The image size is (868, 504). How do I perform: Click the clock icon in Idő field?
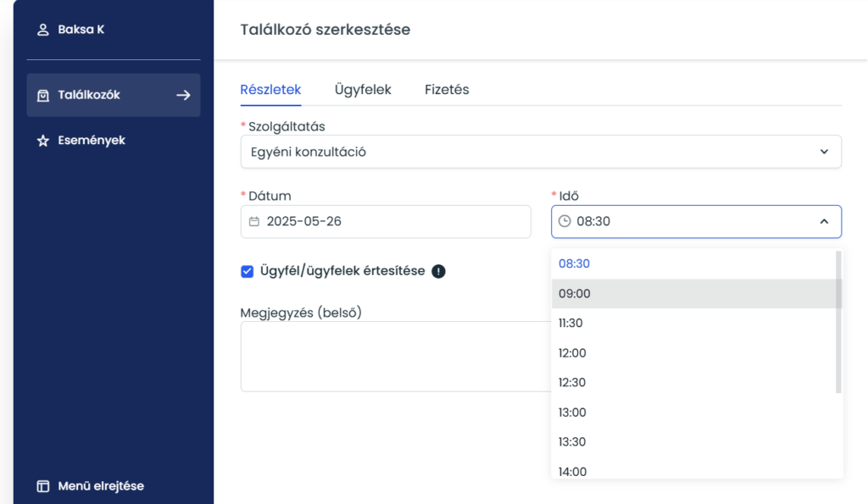coord(565,222)
